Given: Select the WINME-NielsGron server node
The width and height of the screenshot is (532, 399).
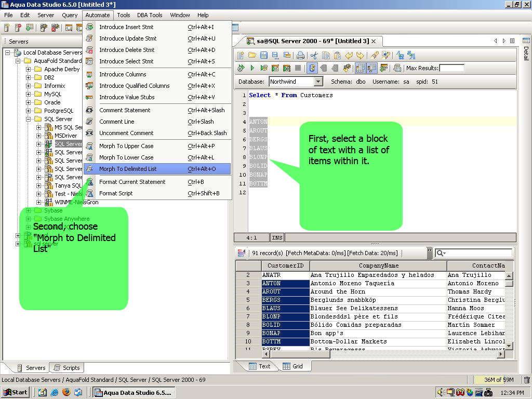Looking at the screenshot, I should [x=76, y=202].
